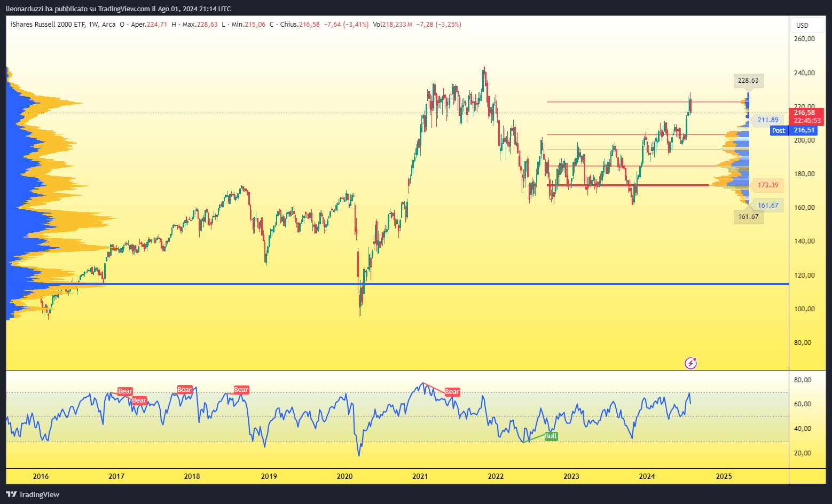The height and width of the screenshot is (504, 832).
Task: Click the red 173.39 point-of-control label
Action: point(768,185)
